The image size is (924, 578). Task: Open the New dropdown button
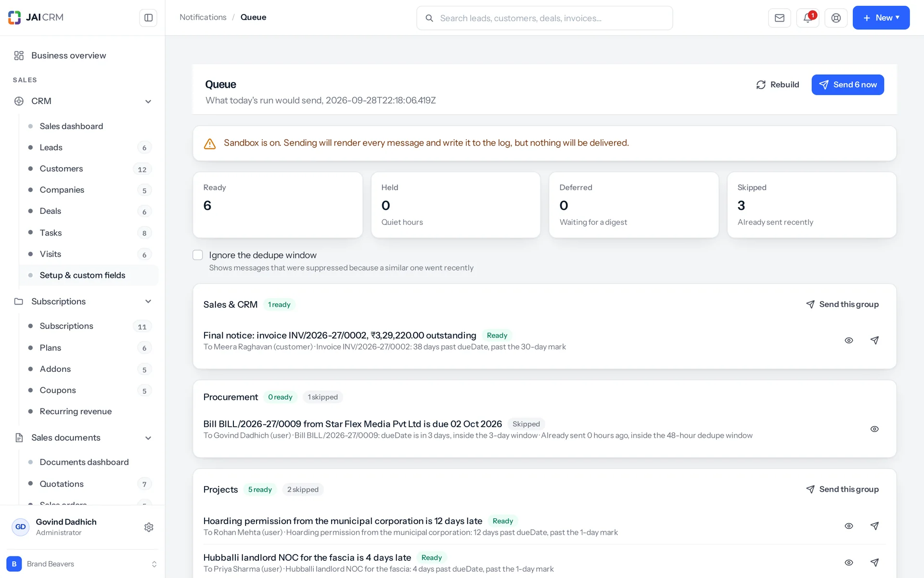click(881, 18)
